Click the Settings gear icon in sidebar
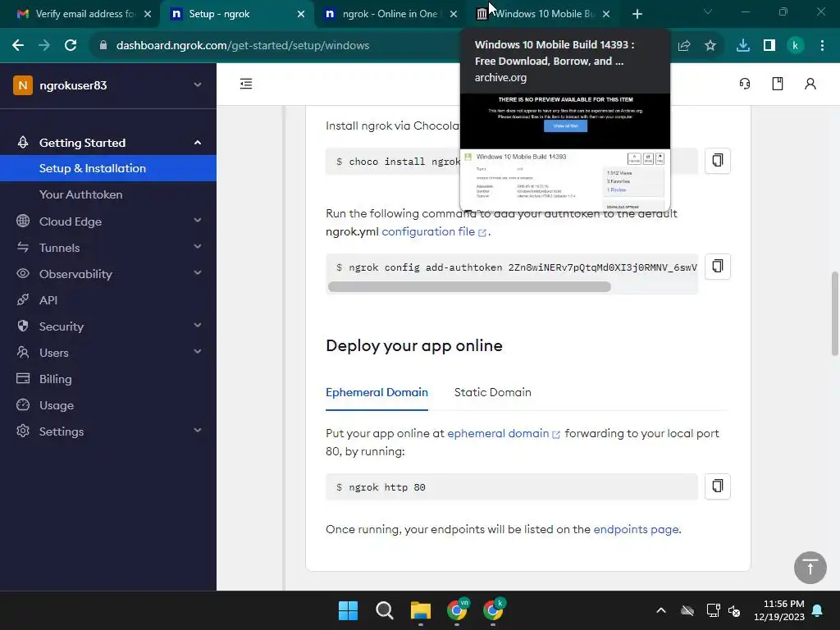The height and width of the screenshot is (630, 840). tap(23, 431)
